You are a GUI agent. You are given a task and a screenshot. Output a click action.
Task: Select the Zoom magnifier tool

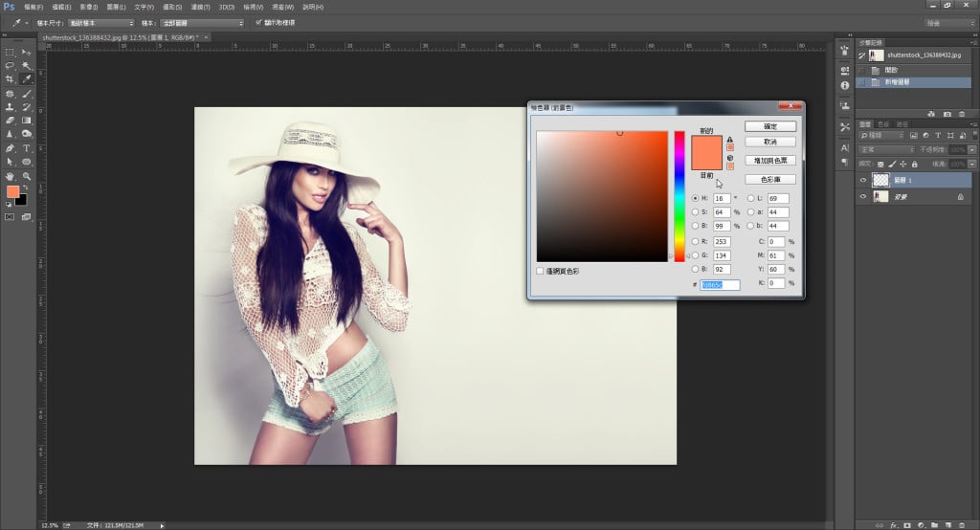[x=26, y=177]
